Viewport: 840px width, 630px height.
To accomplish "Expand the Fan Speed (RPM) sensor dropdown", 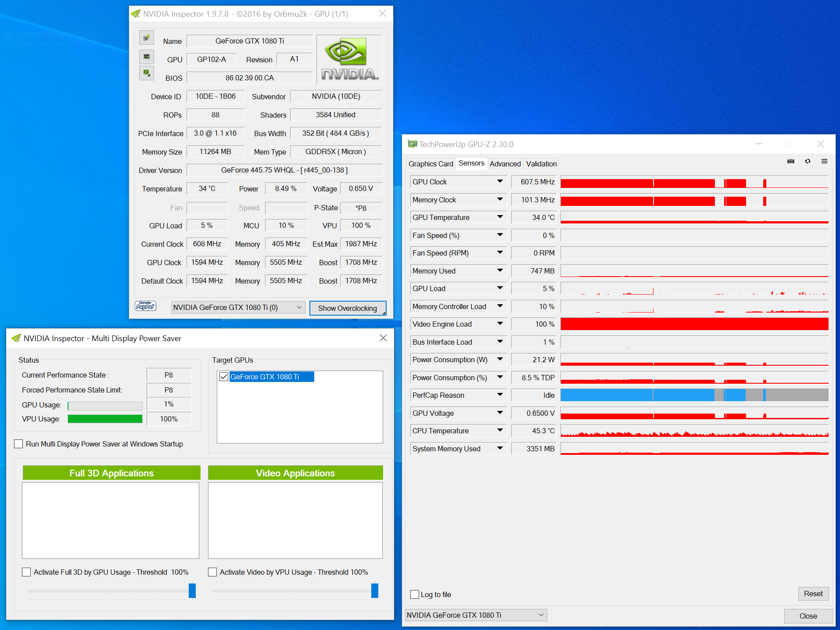I will pyautogui.click(x=500, y=252).
